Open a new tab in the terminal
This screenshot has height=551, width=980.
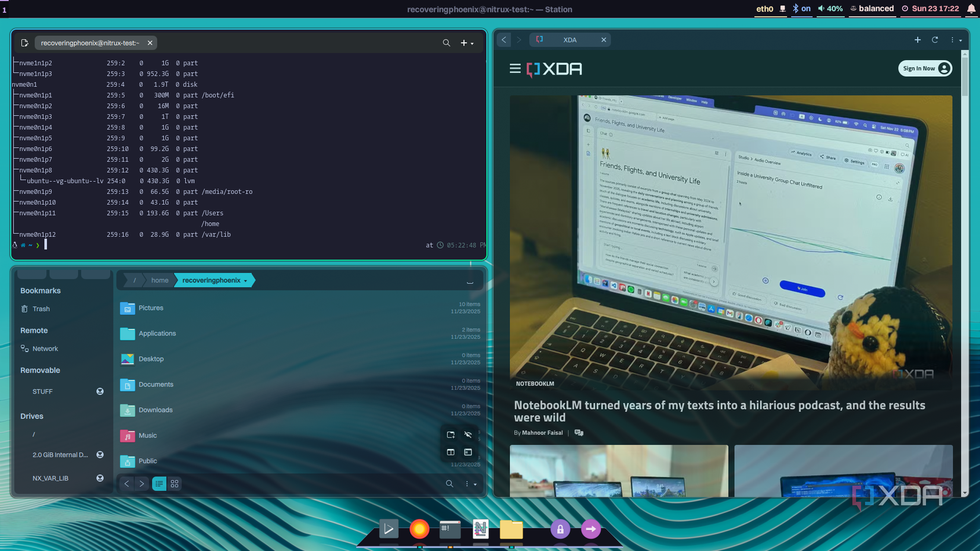point(464,42)
